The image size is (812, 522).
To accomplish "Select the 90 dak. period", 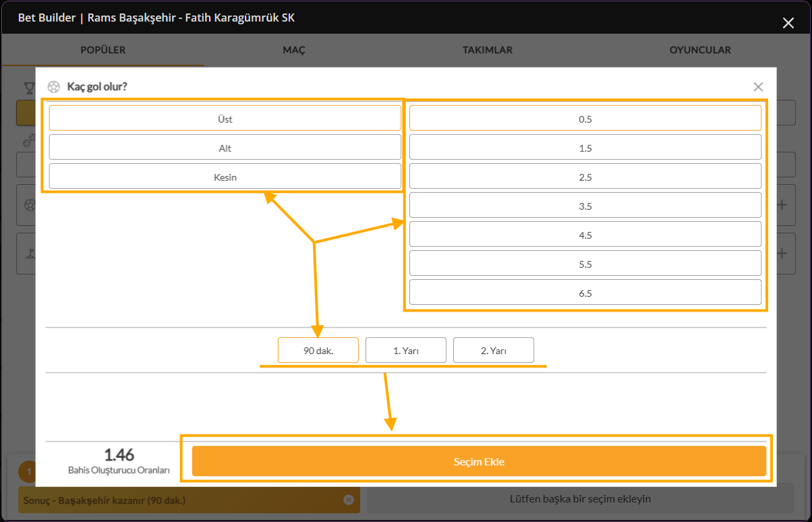I will coord(318,350).
